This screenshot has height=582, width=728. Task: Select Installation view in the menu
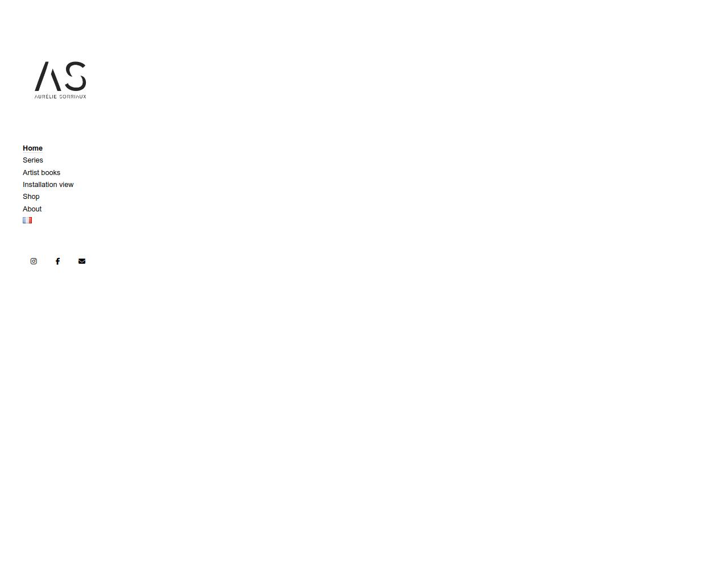(x=48, y=185)
